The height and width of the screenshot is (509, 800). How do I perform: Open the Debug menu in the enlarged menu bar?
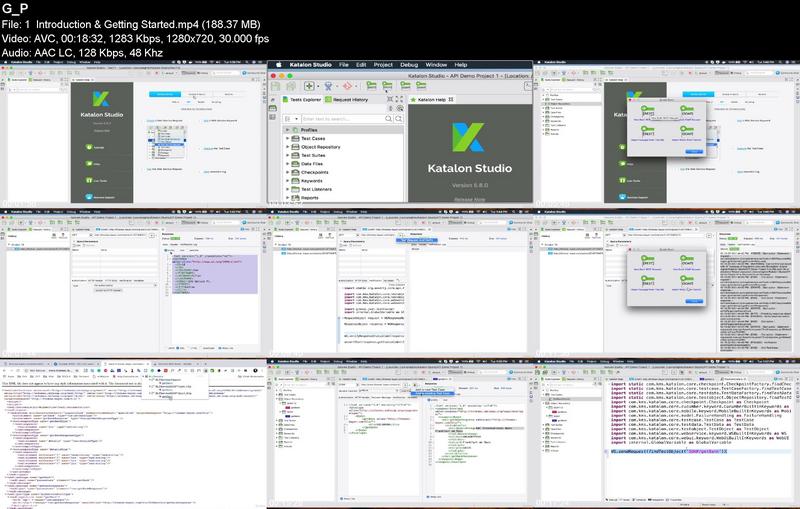409,65
